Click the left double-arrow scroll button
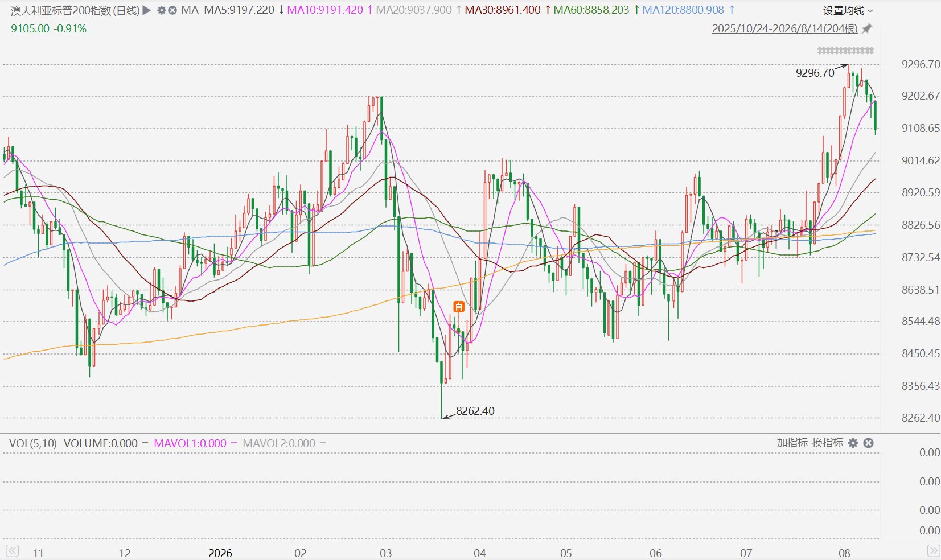 (12, 551)
